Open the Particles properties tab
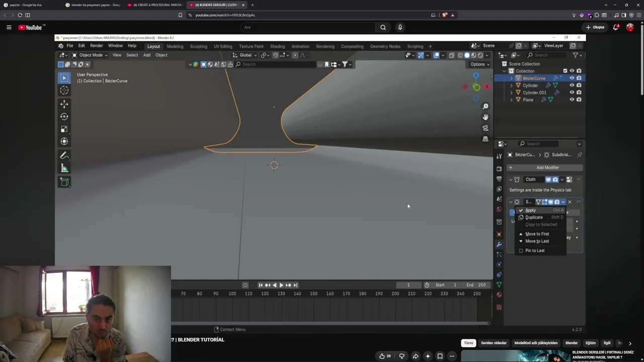The width and height of the screenshot is (644, 362). (x=499, y=254)
